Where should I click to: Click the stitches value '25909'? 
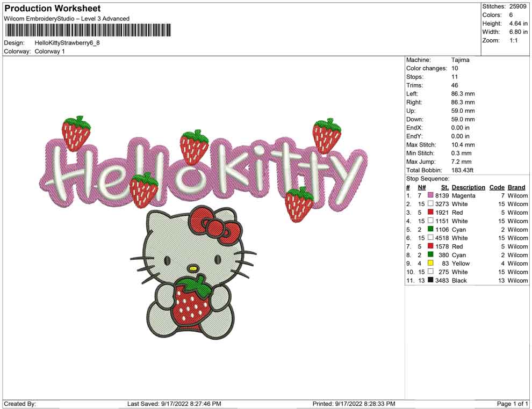click(517, 6)
